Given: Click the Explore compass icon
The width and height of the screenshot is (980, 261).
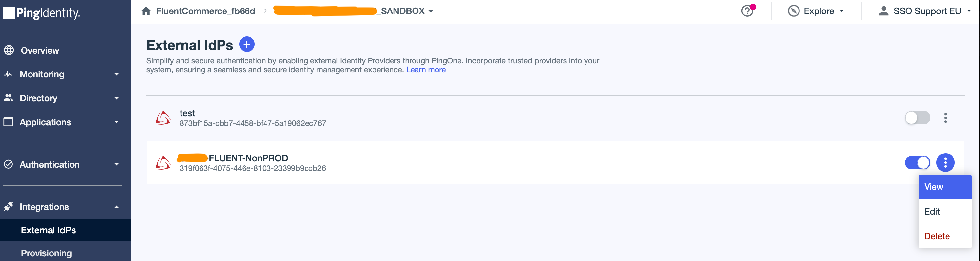Looking at the screenshot, I should click(x=793, y=11).
